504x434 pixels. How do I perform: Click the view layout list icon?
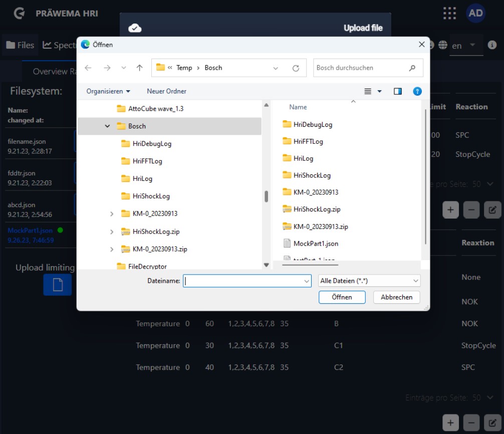click(368, 91)
